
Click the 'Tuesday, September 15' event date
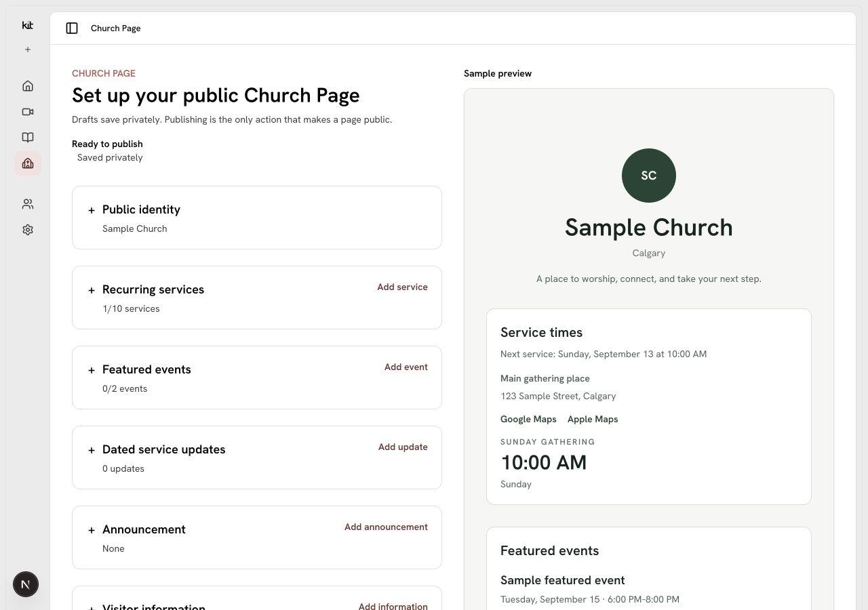pyautogui.click(x=590, y=600)
